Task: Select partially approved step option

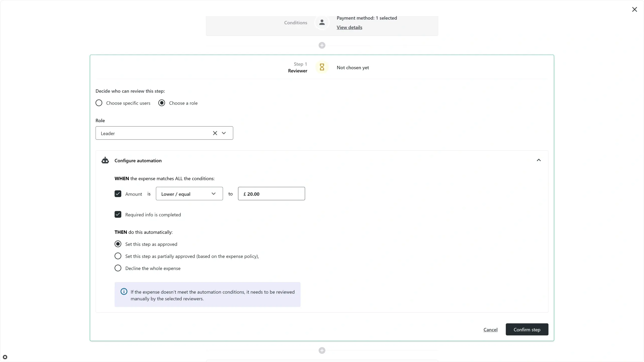Action: (118, 256)
